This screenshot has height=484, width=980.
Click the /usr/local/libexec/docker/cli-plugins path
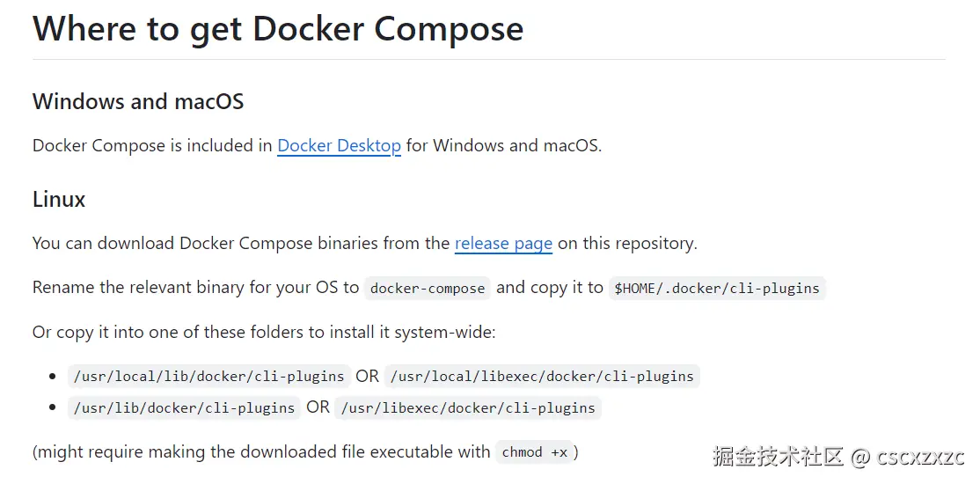[x=543, y=377]
